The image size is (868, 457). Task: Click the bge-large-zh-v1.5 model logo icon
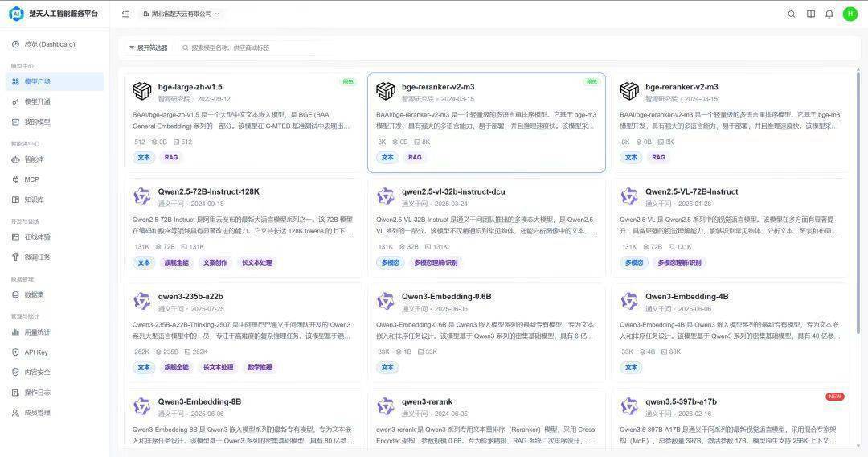(142, 91)
